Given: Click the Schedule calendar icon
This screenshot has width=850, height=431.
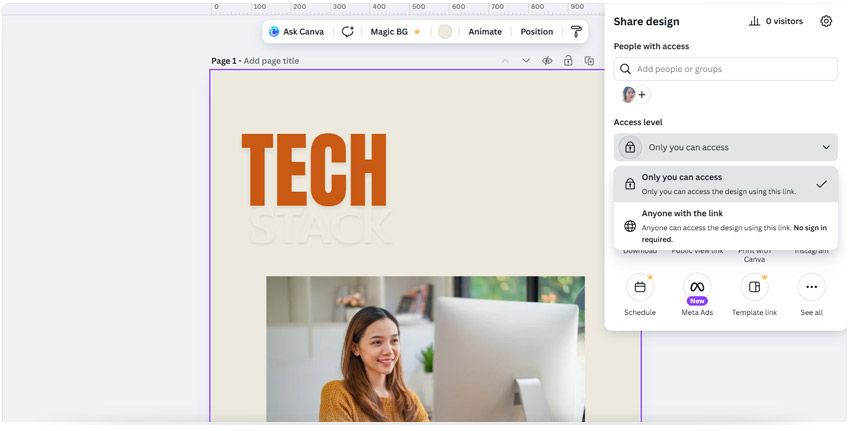Looking at the screenshot, I should point(640,287).
